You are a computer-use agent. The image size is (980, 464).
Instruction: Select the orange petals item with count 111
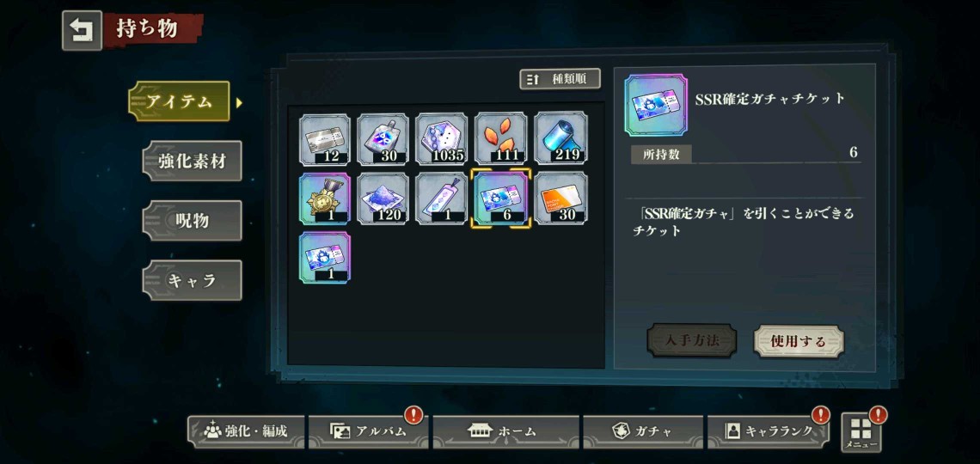[x=501, y=138]
